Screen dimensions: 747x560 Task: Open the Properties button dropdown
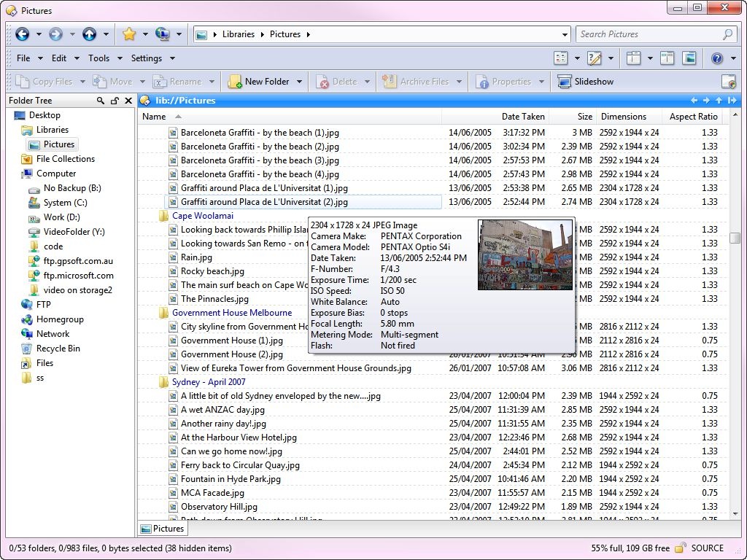tap(541, 81)
